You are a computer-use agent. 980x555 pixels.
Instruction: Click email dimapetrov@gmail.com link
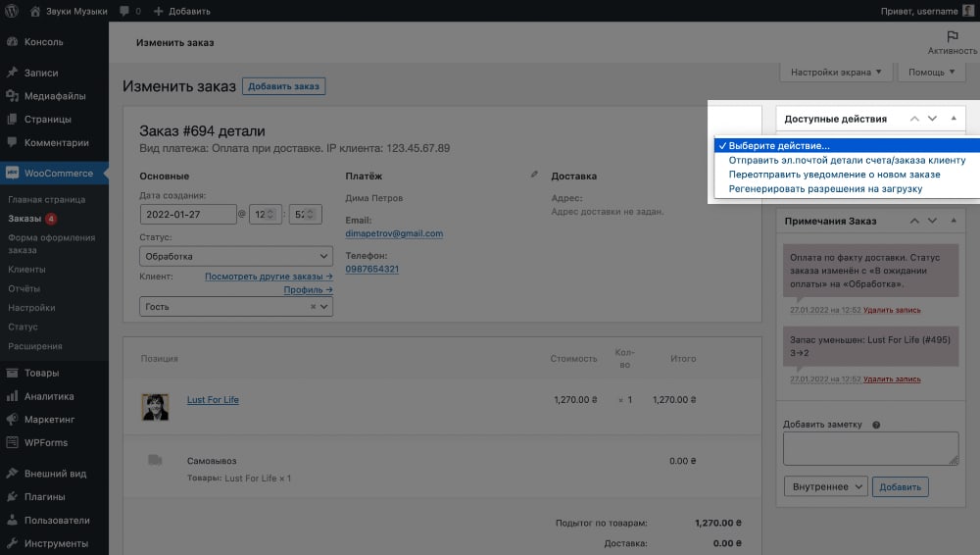[x=394, y=233]
